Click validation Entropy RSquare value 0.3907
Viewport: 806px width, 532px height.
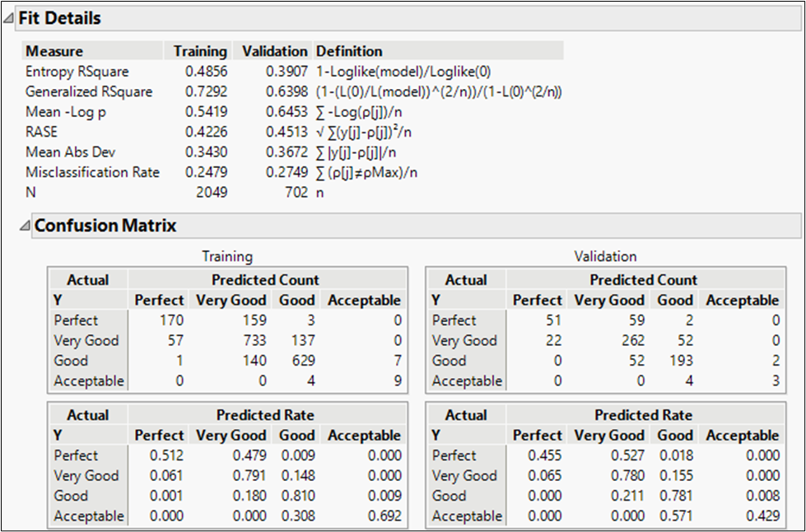(x=287, y=72)
